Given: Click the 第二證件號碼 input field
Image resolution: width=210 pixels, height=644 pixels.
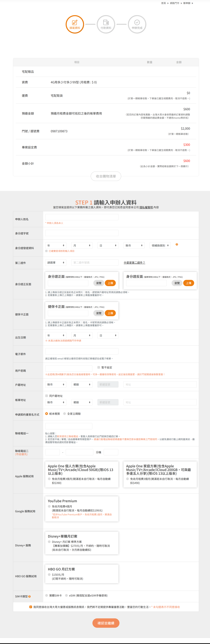Looking at the screenshot, I should [95, 262].
